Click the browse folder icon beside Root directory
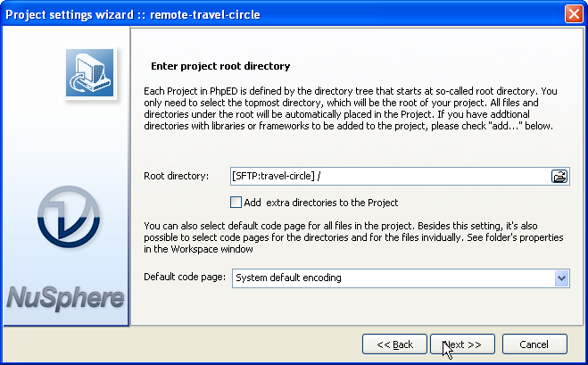 click(x=559, y=177)
